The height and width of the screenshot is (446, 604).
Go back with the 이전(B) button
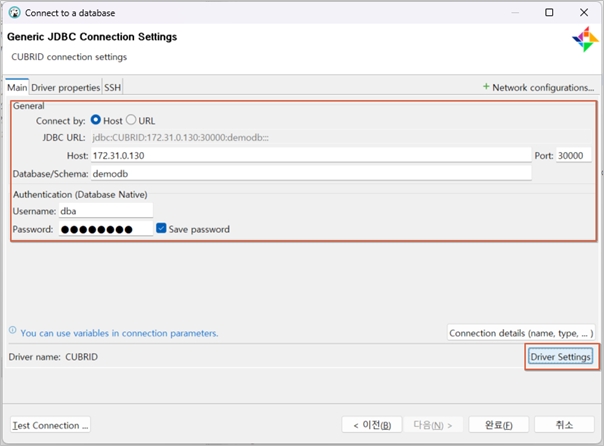tap(372, 425)
